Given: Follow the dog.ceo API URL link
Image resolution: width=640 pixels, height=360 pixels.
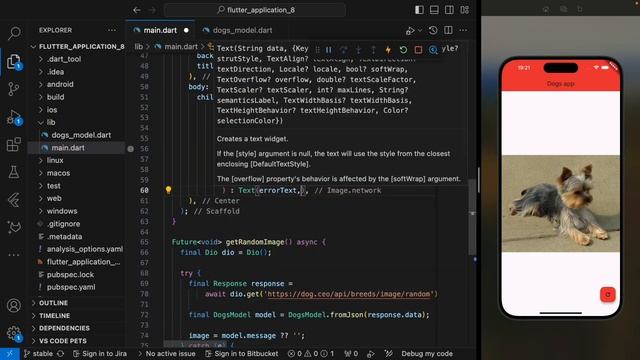Looking at the screenshot, I should pyautogui.click(x=349, y=294).
